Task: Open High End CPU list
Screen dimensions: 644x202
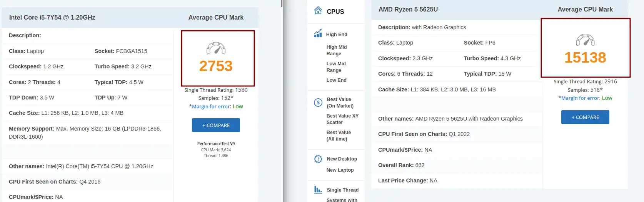Action: coord(337,34)
